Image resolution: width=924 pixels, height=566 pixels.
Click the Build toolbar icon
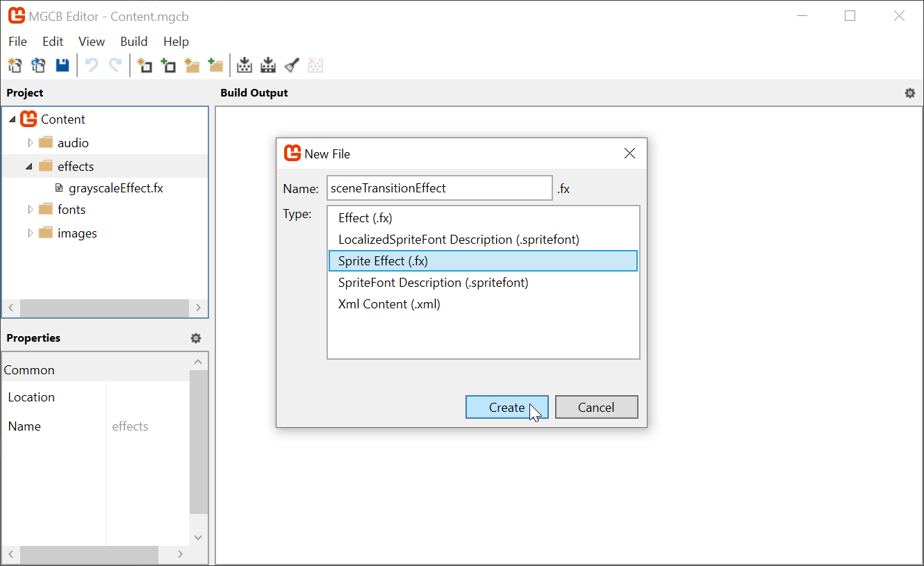click(x=245, y=65)
